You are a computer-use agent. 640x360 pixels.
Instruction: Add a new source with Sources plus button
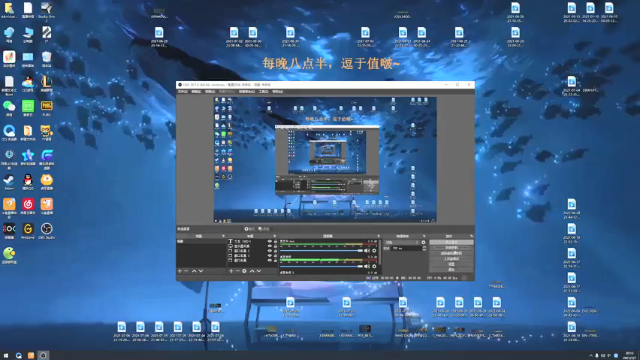pyautogui.click(x=231, y=271)
